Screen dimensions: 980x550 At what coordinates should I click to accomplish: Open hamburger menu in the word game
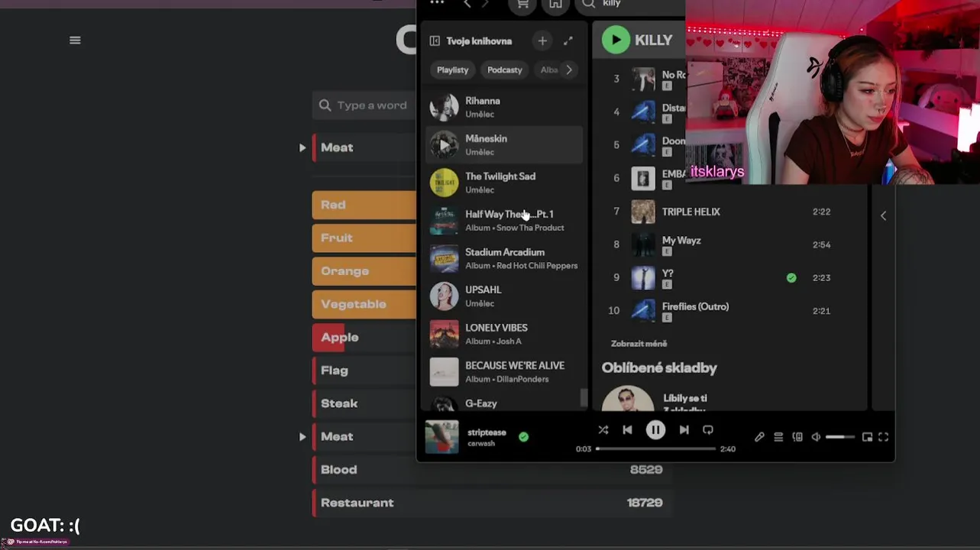(75, 40)
